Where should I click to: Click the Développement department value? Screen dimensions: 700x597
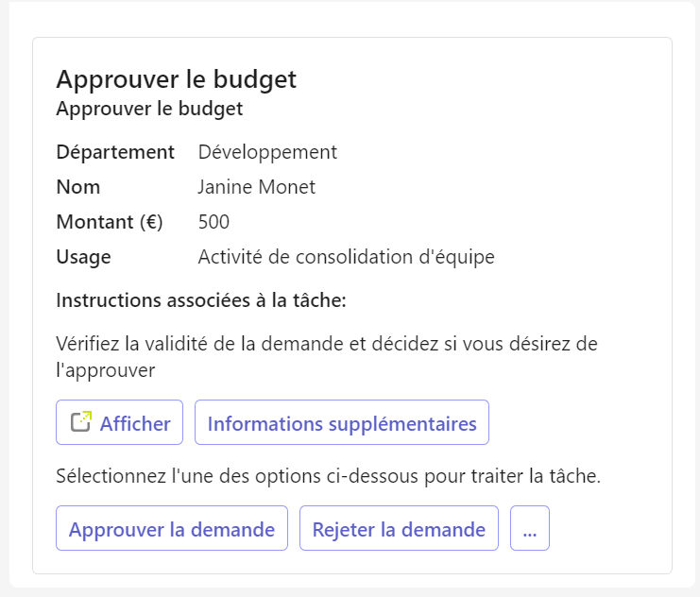267,152
